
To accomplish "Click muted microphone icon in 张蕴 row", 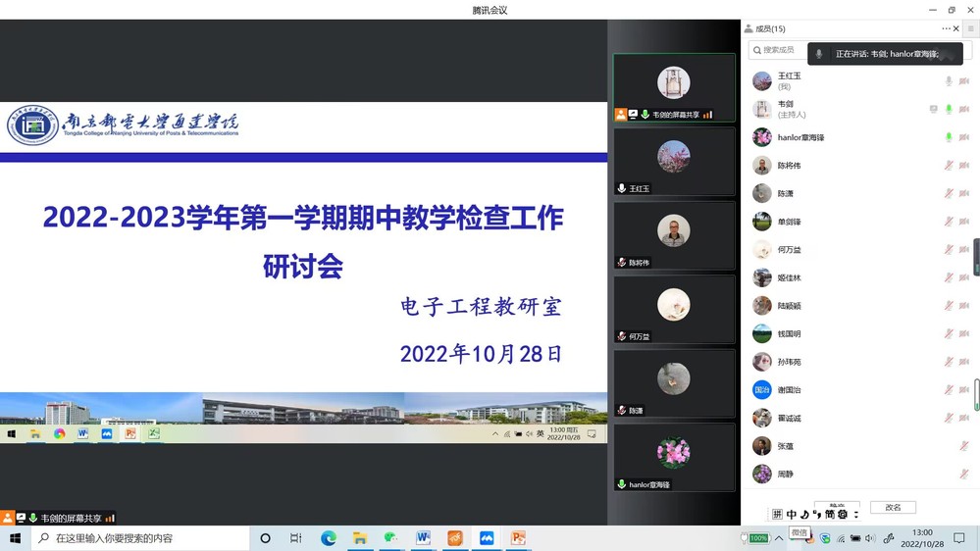I will [x=964, y=446].
